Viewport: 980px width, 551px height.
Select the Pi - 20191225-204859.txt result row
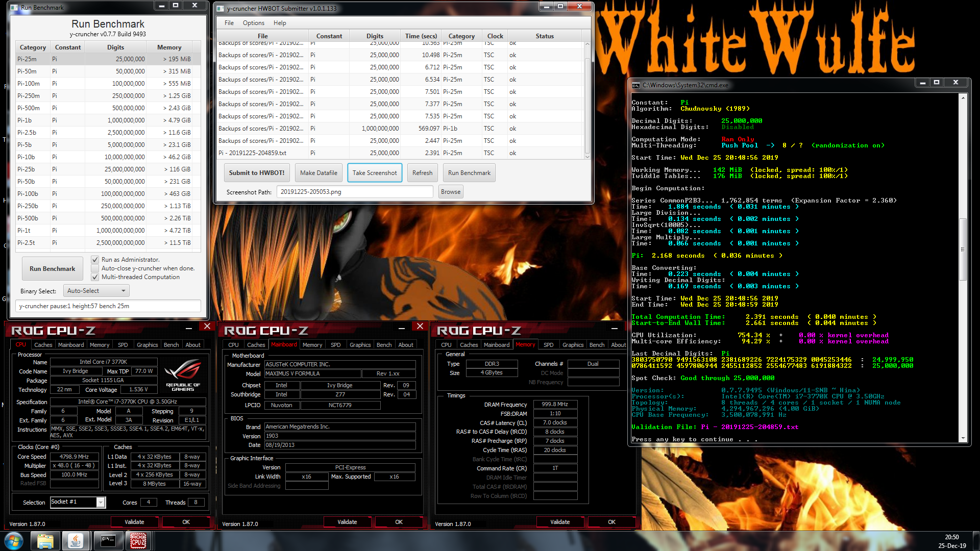click(x=400, y=153)
